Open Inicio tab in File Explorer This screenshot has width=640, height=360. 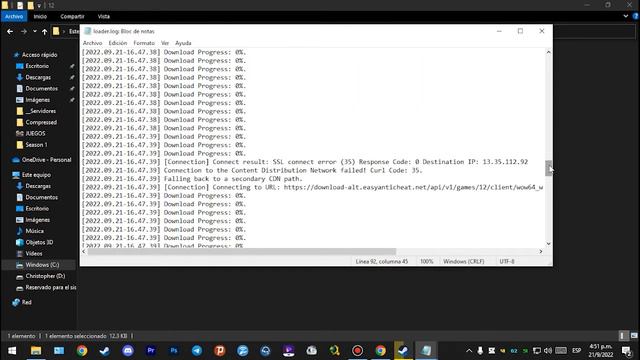click(x=40, y=16)
